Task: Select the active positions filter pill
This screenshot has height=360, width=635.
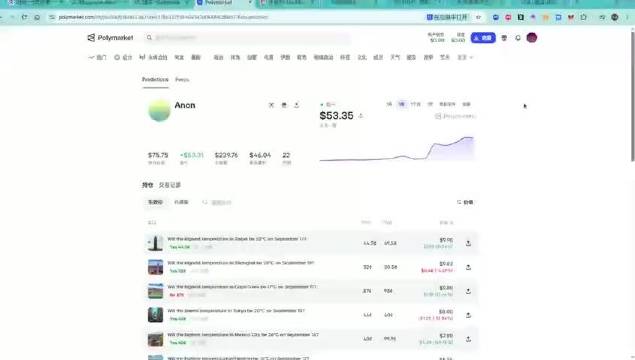Action: point(155,202)
